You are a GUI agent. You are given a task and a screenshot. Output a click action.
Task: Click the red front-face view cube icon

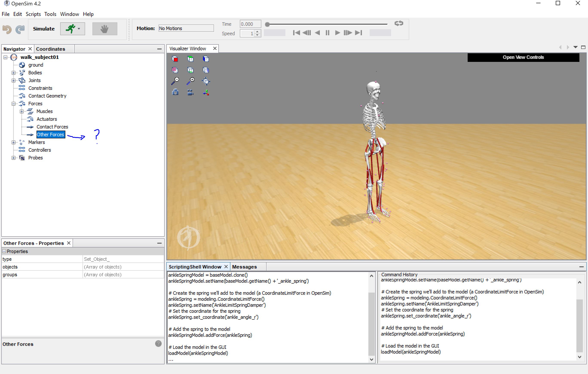175,59
